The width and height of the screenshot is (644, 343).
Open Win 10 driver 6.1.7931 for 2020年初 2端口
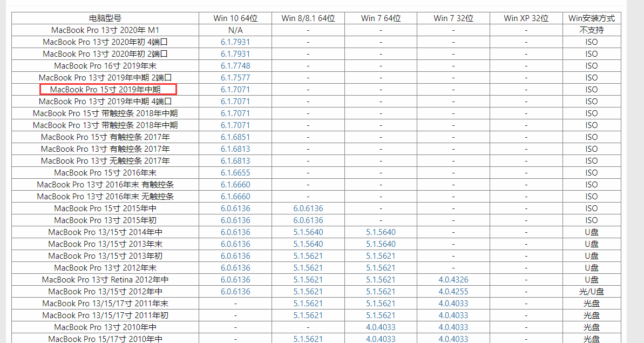click(x=235, y=54)
